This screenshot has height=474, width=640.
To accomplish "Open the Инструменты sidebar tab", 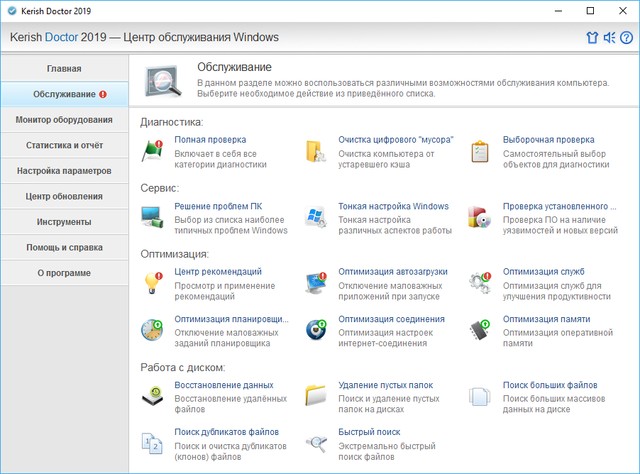I will click(x=64, y=221).
